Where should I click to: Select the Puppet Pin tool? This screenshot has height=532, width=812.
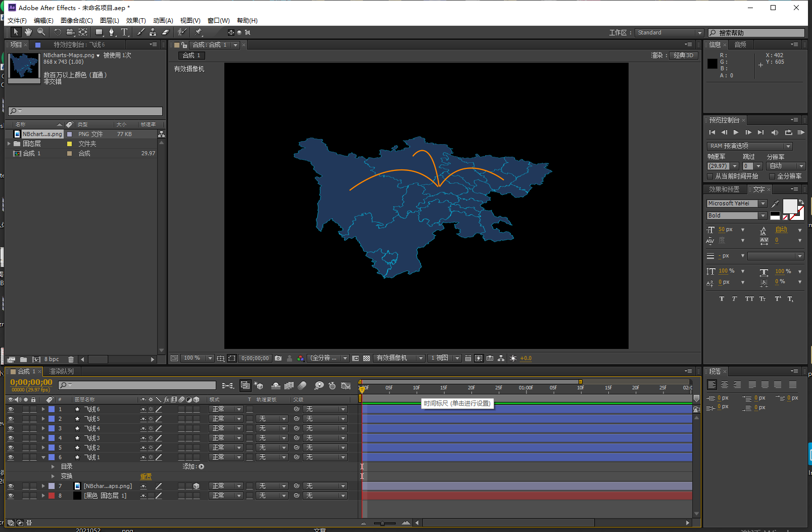(x=199, y=32)
